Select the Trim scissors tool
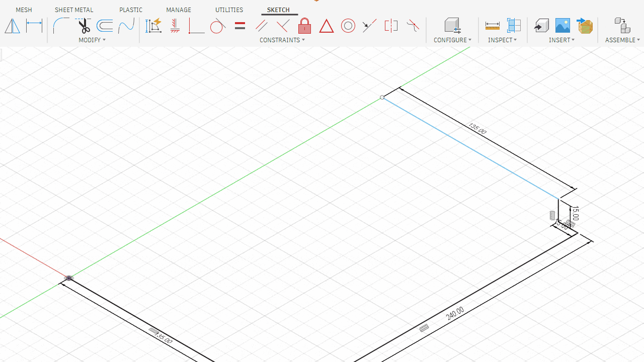 84,26
